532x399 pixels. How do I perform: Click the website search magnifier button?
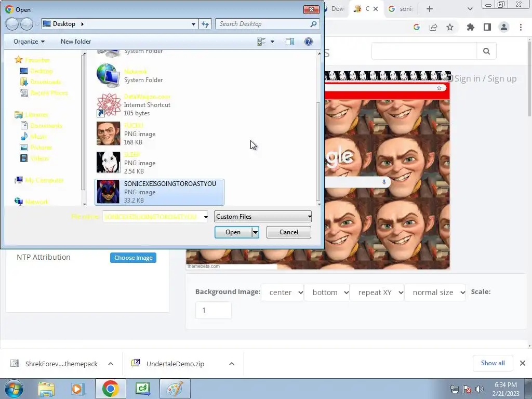[486, 51]
